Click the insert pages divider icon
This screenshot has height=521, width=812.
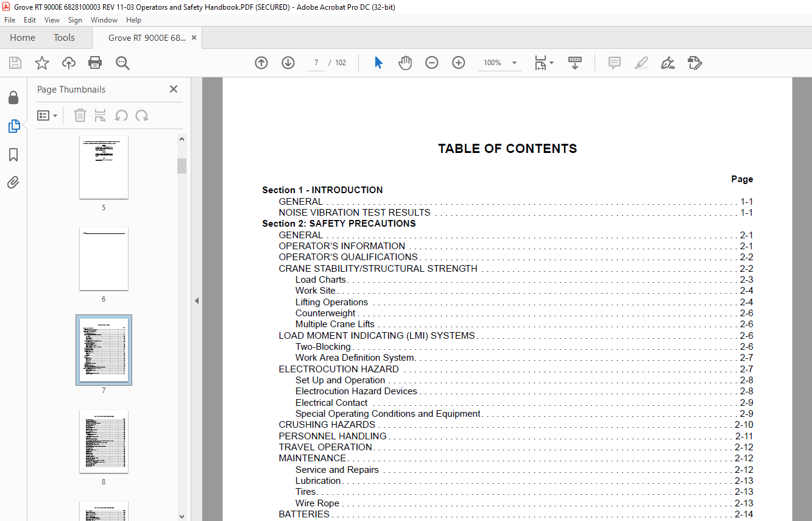[x=101, y=116]
